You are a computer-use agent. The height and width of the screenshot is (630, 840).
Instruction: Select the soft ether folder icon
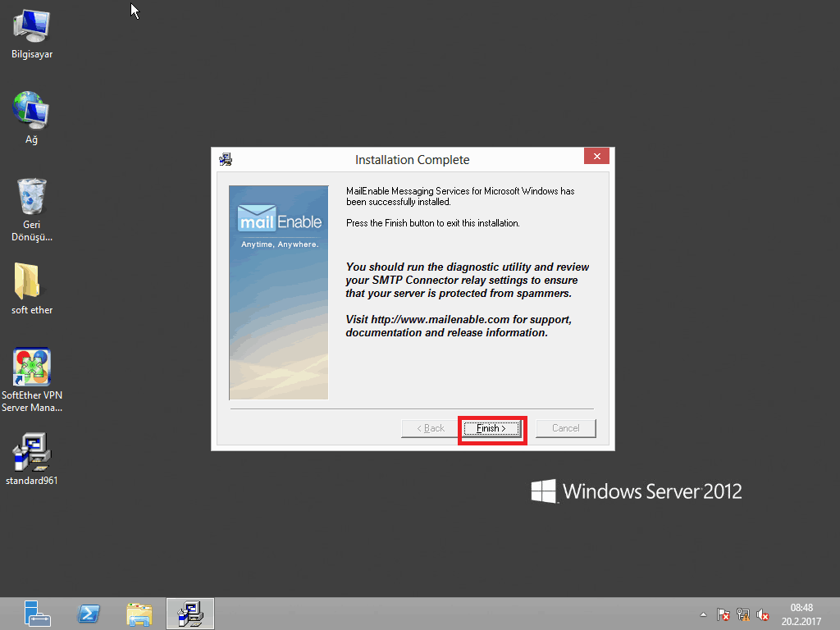coord(32,290)
